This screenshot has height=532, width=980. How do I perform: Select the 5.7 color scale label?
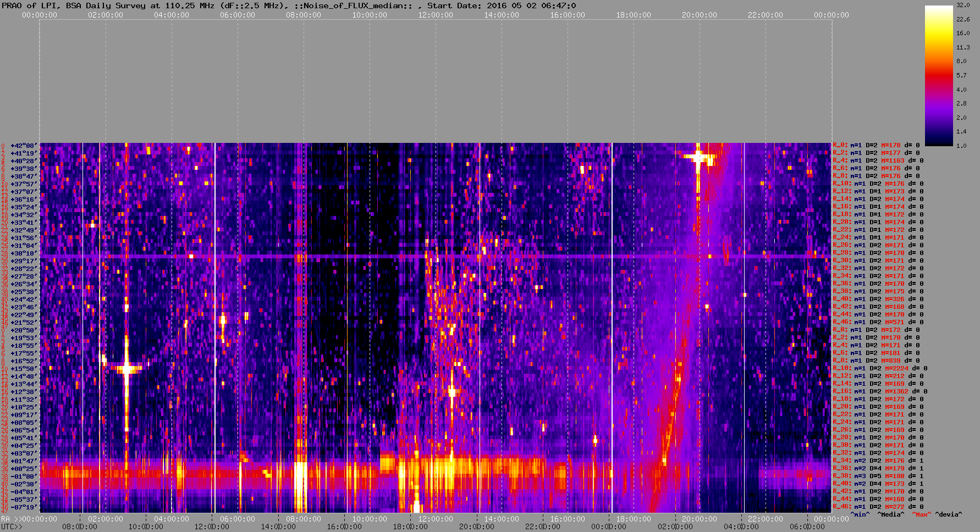pyautogui.click(x=961, y=75)
